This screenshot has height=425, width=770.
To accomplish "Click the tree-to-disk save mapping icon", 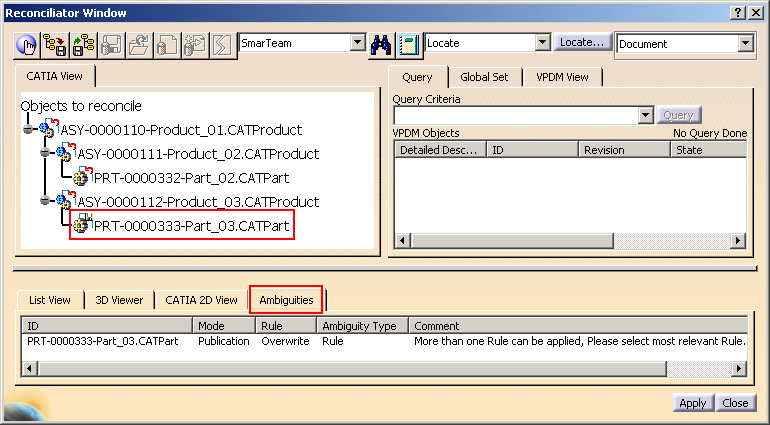I will tap(55, 44).
